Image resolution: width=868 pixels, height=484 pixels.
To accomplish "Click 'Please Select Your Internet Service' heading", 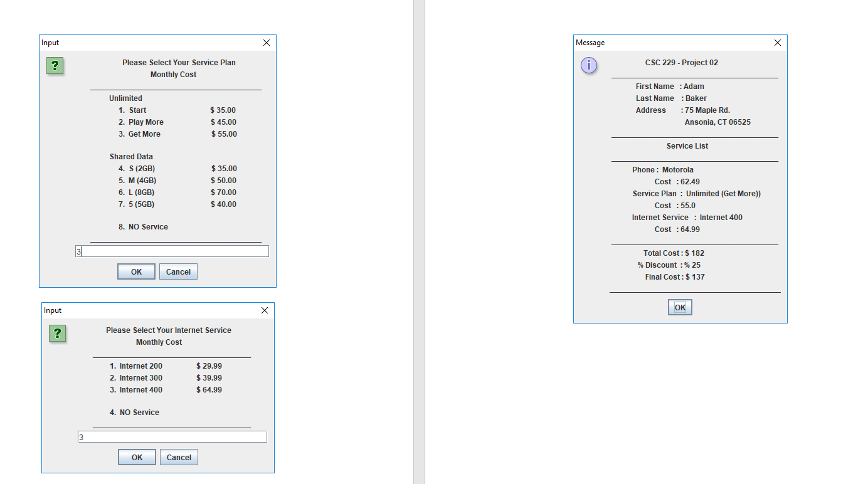I will (169, 330).
